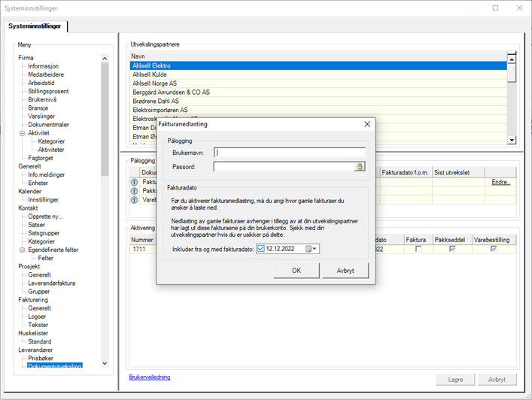The image size is (532, 400).
Task: Click the Navn column header
Action: (x=318, y=56)
